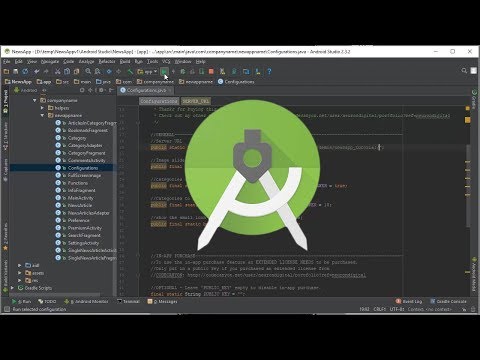
Task: Click the Replace toolbar icon
Action: pos(97,71)
